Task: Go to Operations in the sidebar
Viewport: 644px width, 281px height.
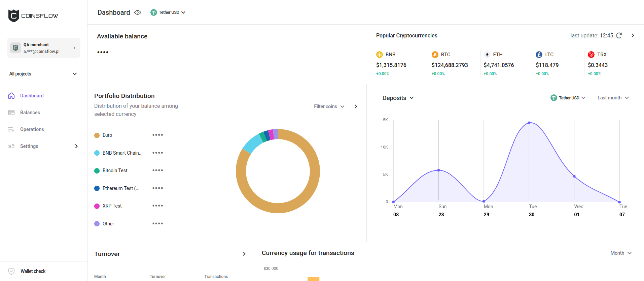Action: [32, 129]
